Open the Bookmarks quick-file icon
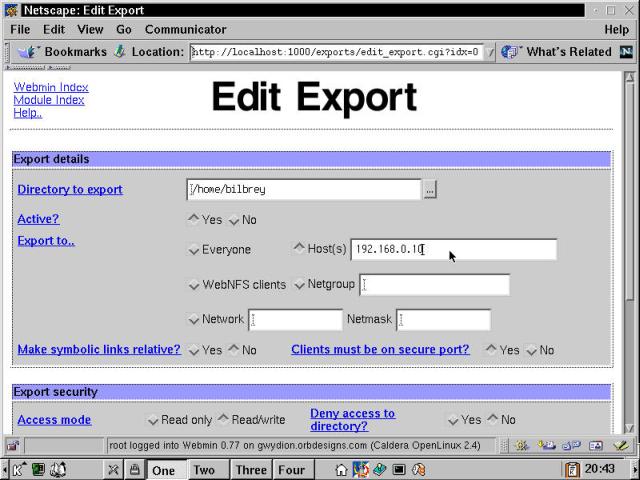Viewport: 640px width, 480px height. click(x=27, y=52)
